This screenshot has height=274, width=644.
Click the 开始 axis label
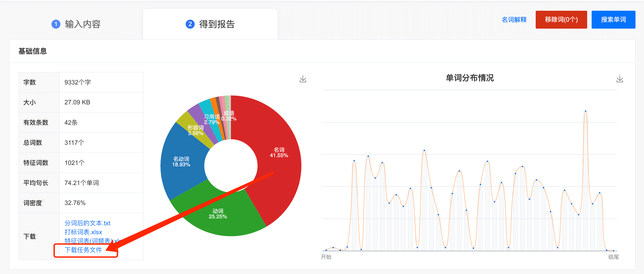coord(326,257)
